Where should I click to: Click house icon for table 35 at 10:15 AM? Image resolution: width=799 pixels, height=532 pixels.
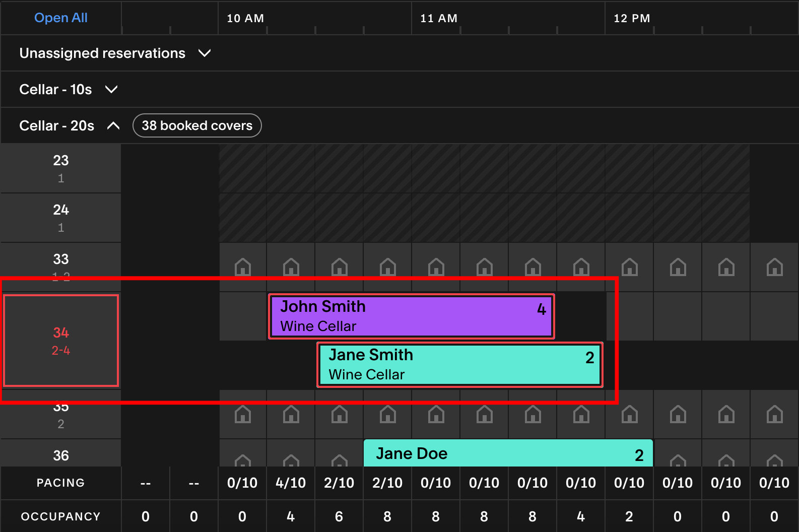[x=291, y=415]
